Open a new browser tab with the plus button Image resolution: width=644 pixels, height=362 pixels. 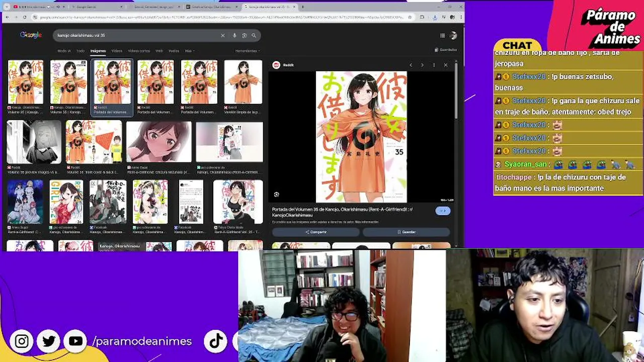pos(302,7)
